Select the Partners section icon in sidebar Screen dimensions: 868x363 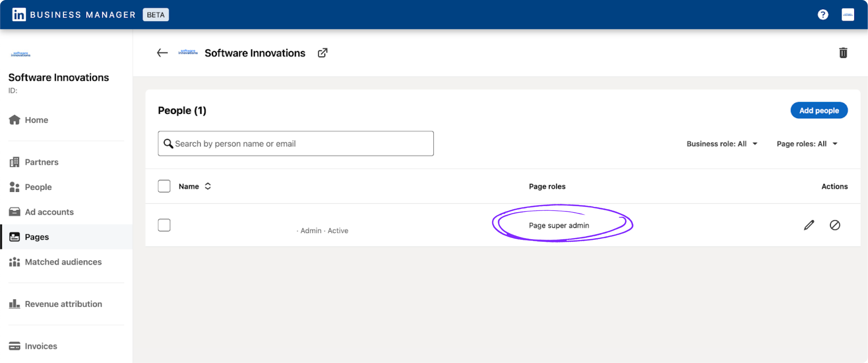tap(15, 162)
